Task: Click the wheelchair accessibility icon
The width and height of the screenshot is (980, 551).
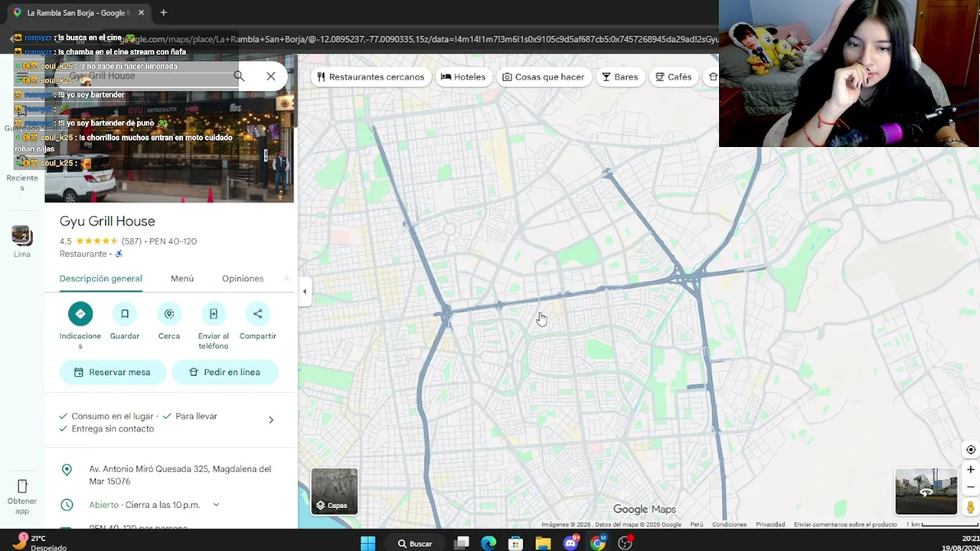Action: (x=119, y=254)
